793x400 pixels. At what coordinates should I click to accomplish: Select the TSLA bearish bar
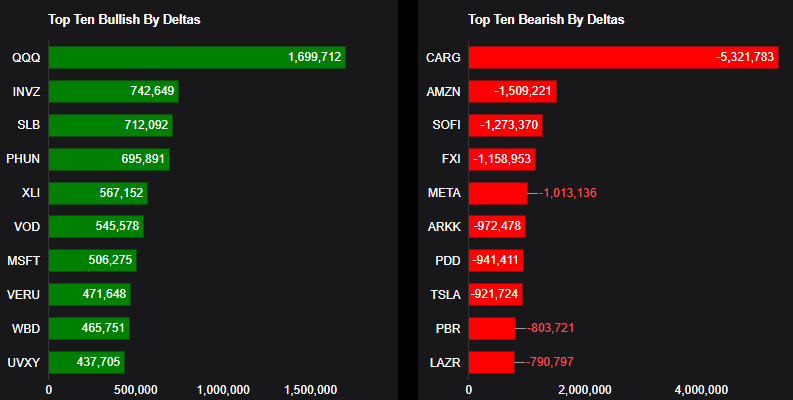tap(495, 294)
